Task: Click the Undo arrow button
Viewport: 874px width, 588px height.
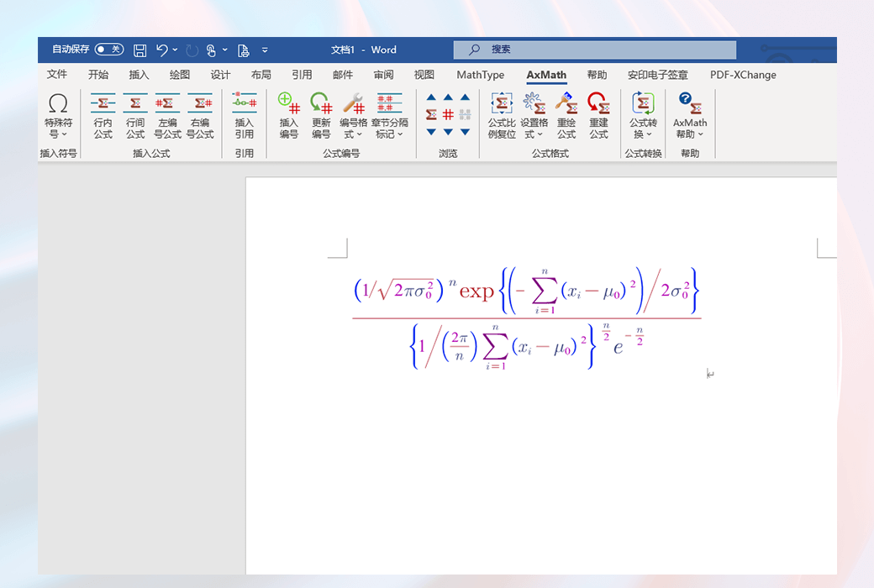Action: [162, 50]
